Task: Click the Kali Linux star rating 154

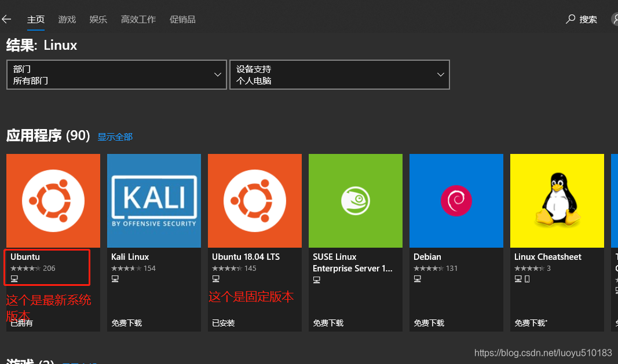Action: point(133,269)
